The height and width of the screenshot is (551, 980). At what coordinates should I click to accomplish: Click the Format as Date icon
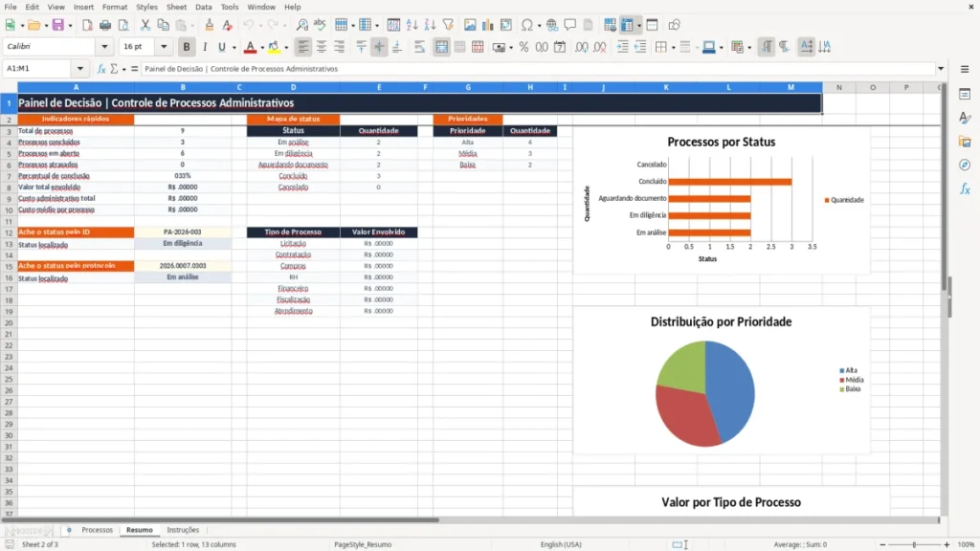coord(560,47)
